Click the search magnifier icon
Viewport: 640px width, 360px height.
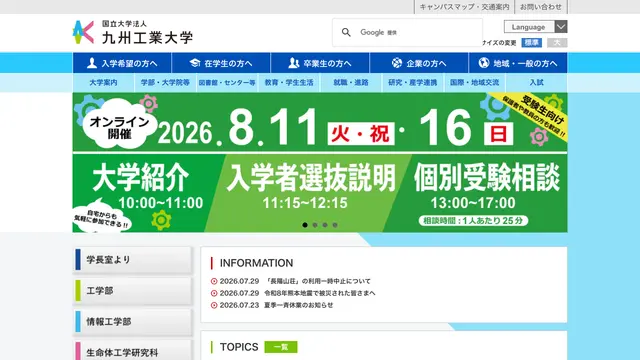pos(346,32)
